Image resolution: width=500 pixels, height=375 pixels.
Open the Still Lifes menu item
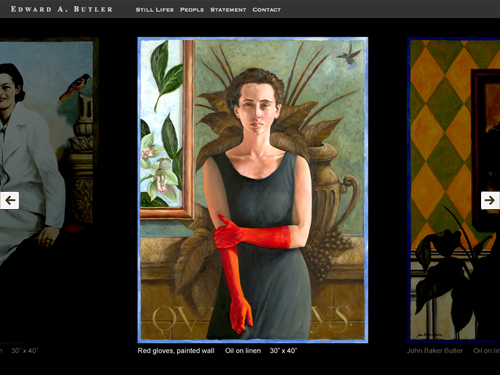point(155,10)
